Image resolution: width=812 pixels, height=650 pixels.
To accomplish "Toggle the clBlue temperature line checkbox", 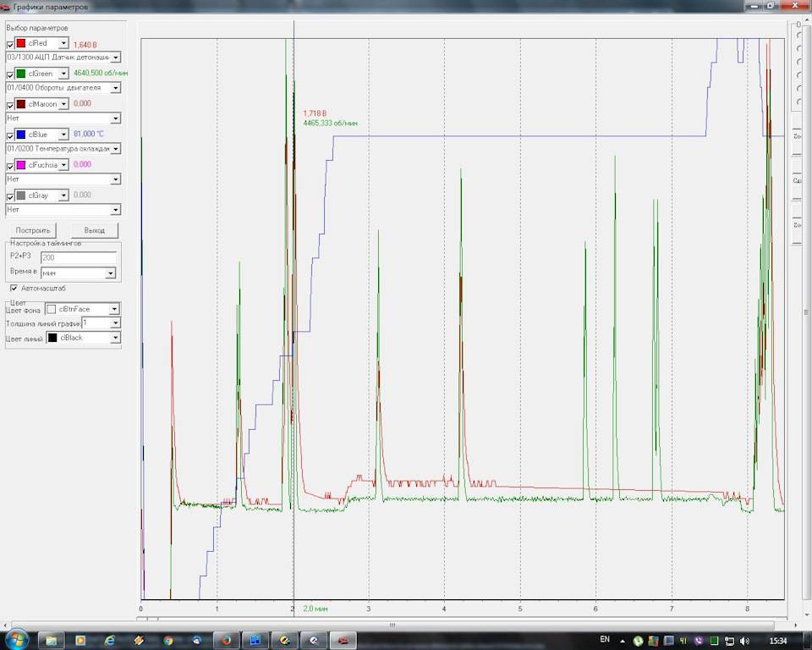I will [x=10, y=135].
